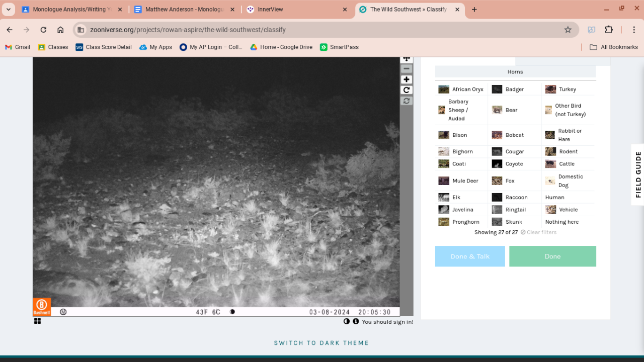Select The Wild Southwest Classify tab
The height and width of the screenshot is (362, 644).
click(410, 10)
